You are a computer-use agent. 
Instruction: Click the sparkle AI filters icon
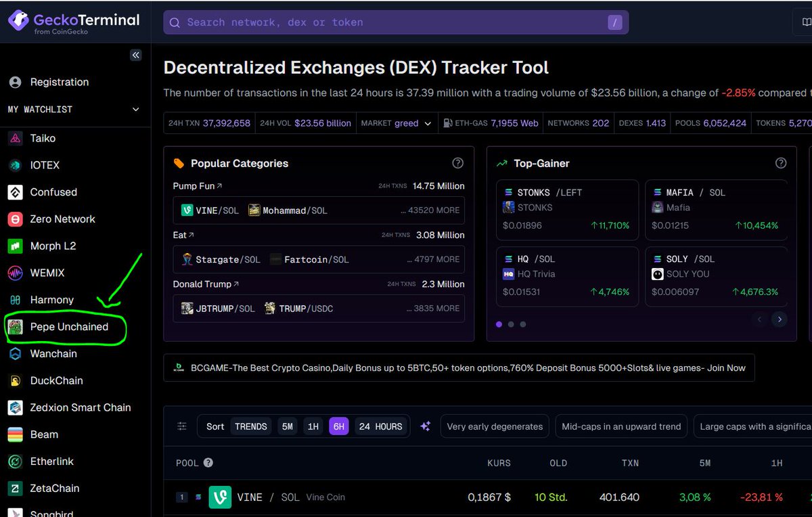[x=426, y=426]
